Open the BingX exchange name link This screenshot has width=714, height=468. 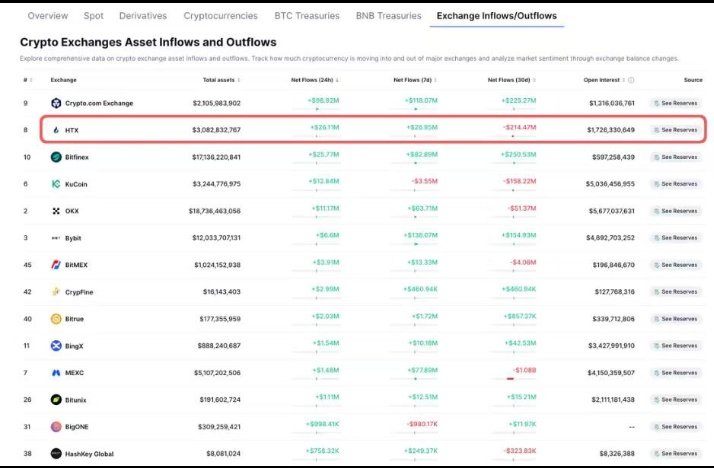point(74,346)
